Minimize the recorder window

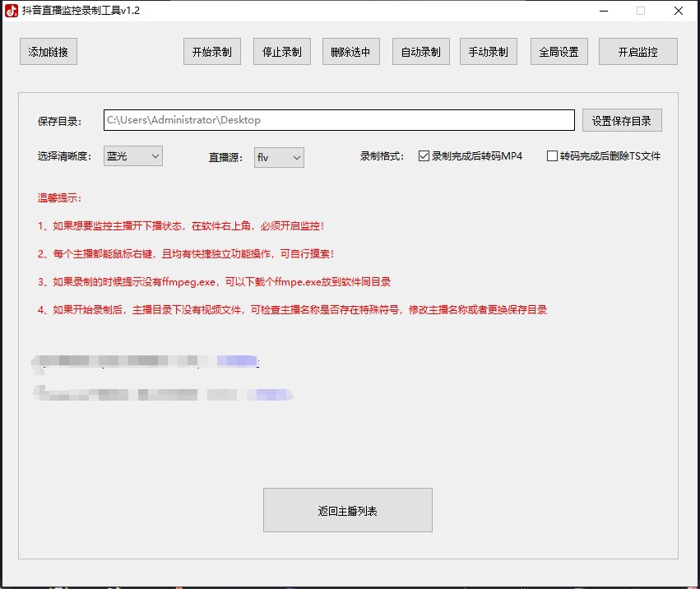point(602,12)
